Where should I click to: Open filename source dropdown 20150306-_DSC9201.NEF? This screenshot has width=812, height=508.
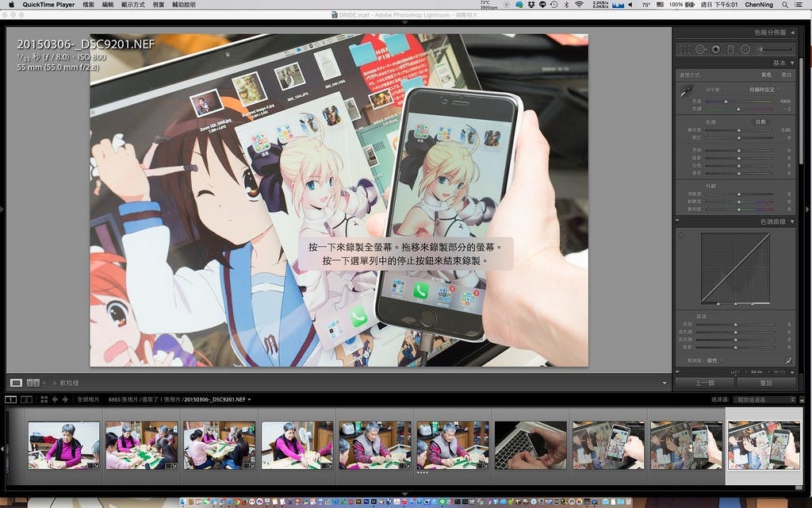[x=217, y=400]
